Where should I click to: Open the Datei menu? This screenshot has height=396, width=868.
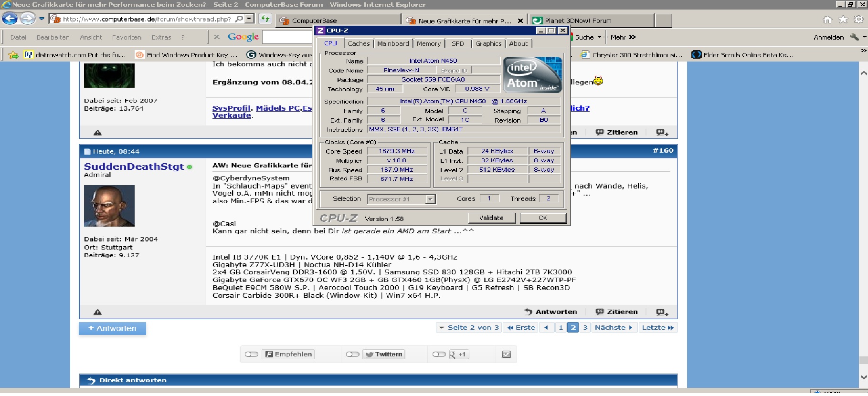[x=19, y=37]
